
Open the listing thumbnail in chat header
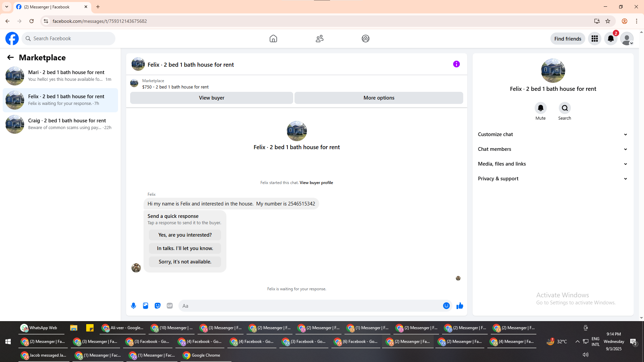pyautogui.click(x=138, y=64)
